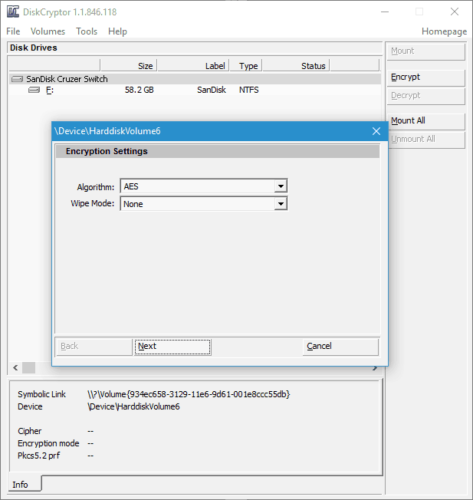The image size is (473, 500).
Task: Click the Label column header
Action: (193, 66)
